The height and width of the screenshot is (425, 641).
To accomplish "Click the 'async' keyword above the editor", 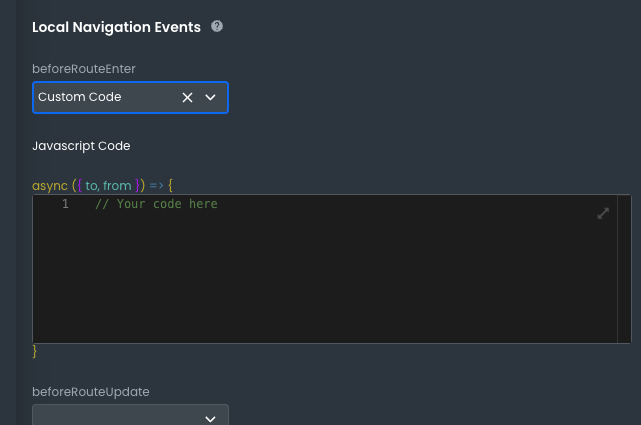I will click(x=50, y=185).
